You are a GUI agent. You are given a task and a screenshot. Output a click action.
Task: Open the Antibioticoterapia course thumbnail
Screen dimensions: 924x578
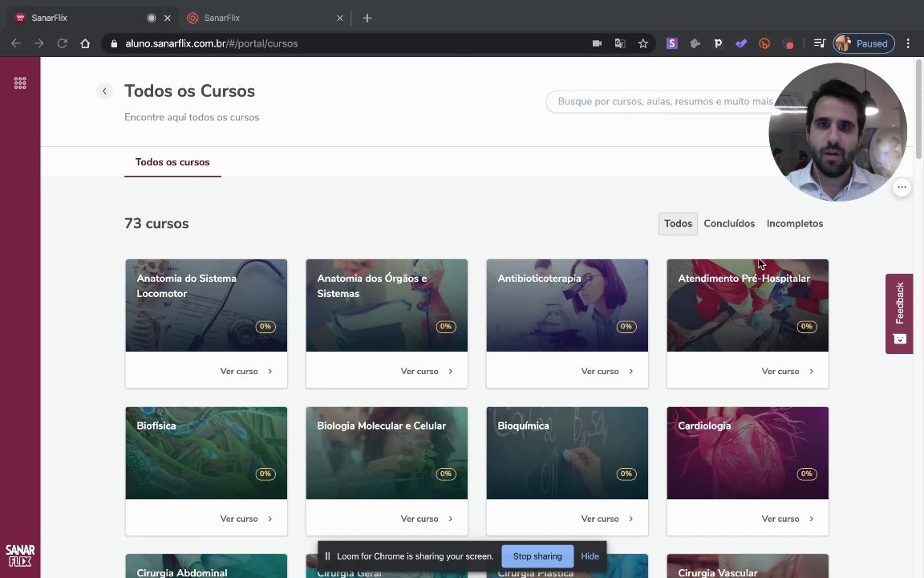tap(567, 305)
